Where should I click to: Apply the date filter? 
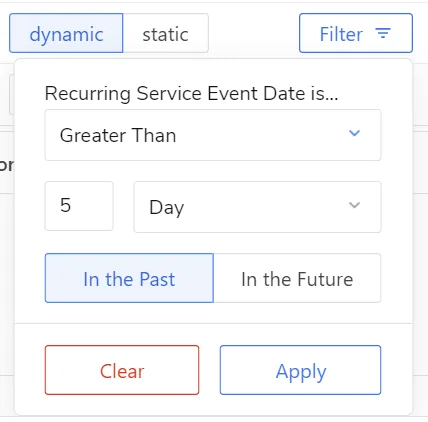click(x=300, y=370)
